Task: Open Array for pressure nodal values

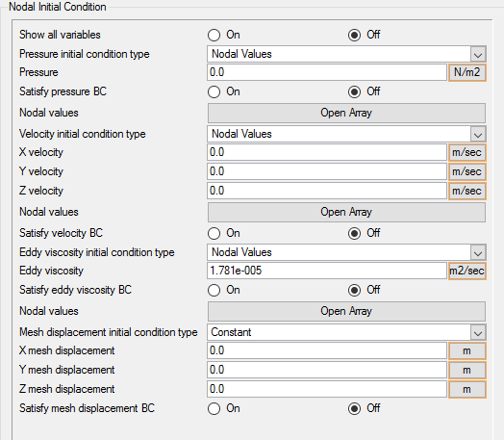Action: pyautogui.click(x=346, y=113)
